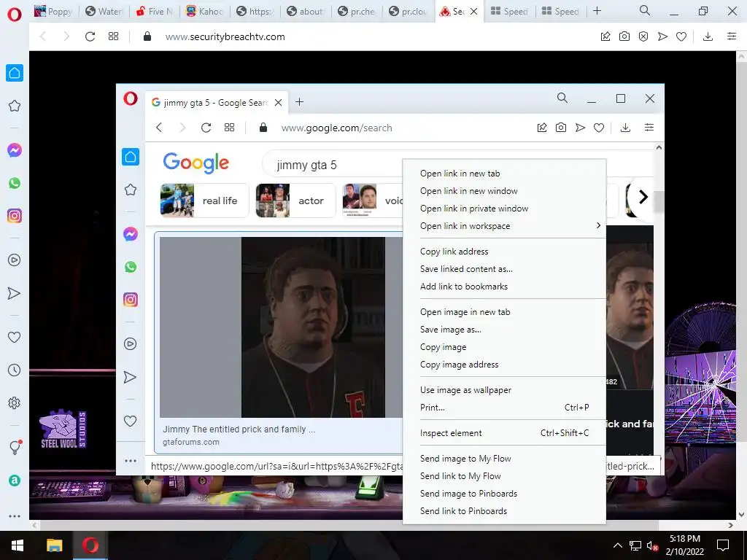Click outer sidebar Home icon
747x560 pixels.
tap(15, 73)
